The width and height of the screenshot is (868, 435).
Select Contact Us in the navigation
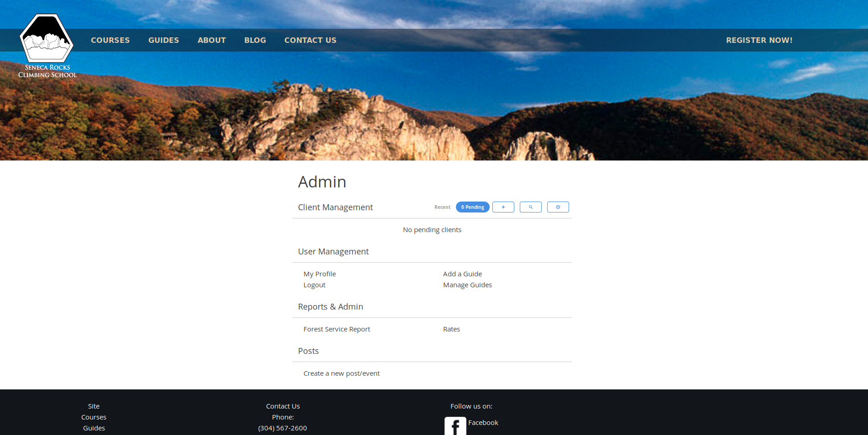pos(310,40)
